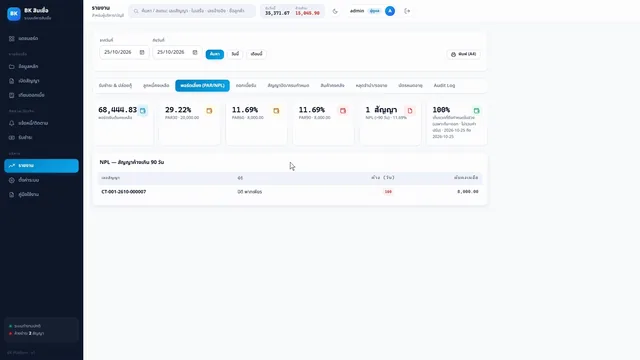
Task: Click the 68,444.83 total value
Action: pos(118,110)
